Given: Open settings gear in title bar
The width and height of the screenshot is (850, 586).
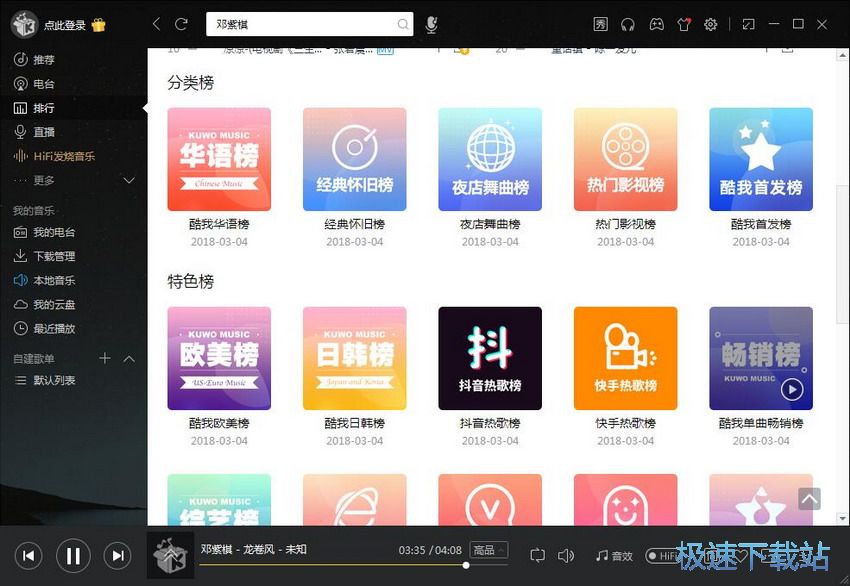Looking at the screenshot, I should point(711,24).
